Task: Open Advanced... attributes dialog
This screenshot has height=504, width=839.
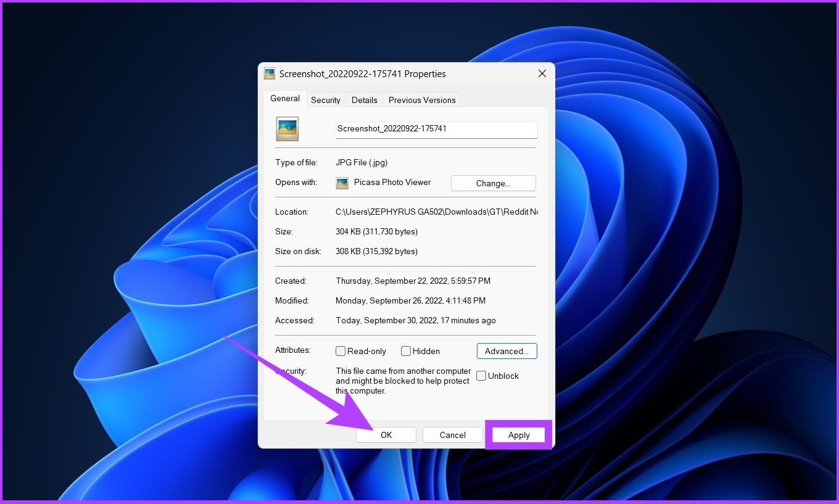Action: 507,351
